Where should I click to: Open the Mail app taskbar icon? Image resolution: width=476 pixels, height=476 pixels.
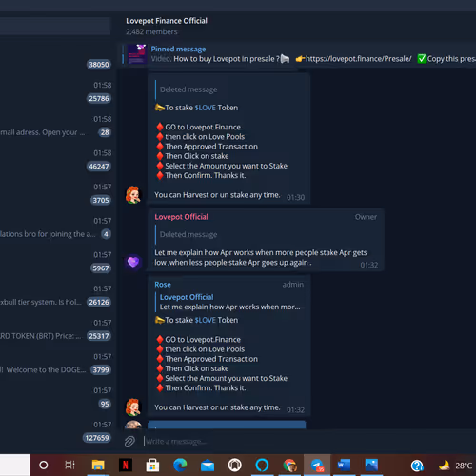208,466
